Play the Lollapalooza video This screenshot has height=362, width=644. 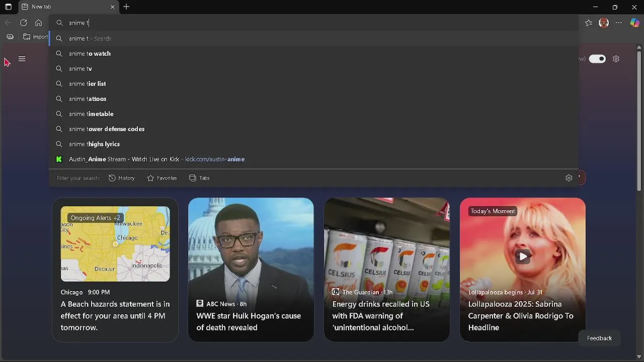[x=523, y=256]
